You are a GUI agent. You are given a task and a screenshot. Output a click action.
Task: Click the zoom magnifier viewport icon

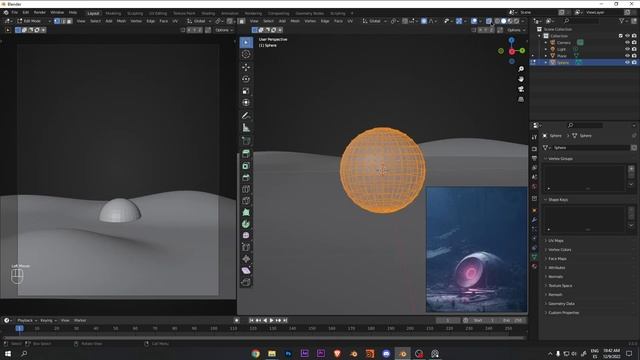tap(521, 69)
